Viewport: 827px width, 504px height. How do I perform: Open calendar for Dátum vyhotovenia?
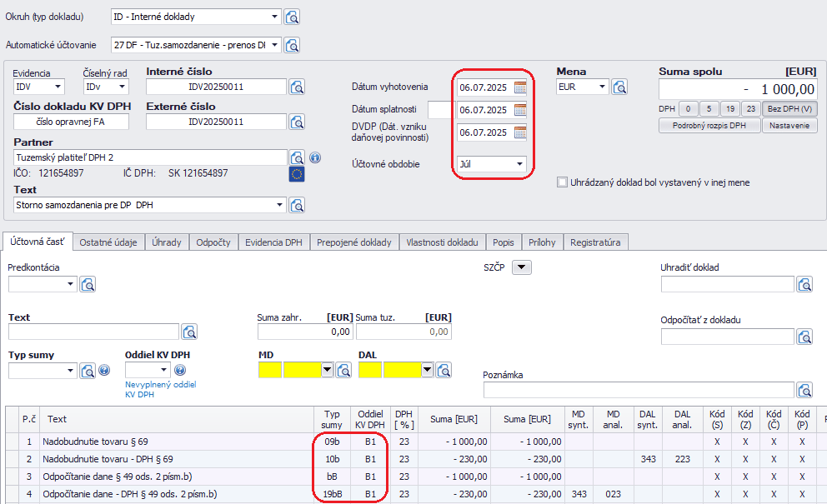pos(520,87)
